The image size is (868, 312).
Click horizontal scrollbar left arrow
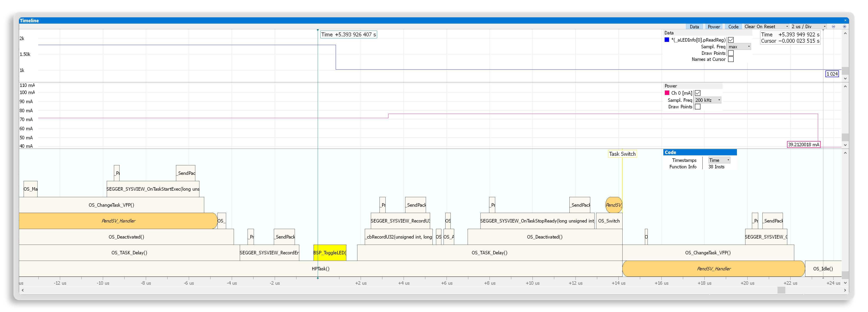[x=23, y=290]
